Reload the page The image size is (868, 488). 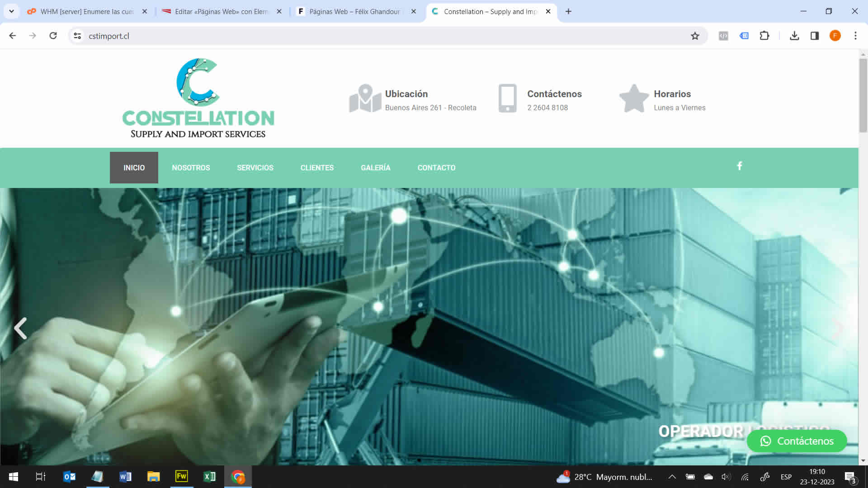(53, 36)
